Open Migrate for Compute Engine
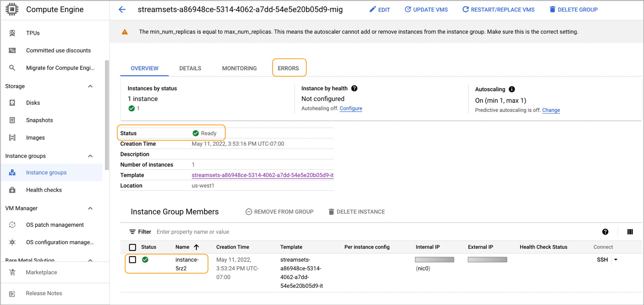 pyautogui.click(x=60, y=68)
